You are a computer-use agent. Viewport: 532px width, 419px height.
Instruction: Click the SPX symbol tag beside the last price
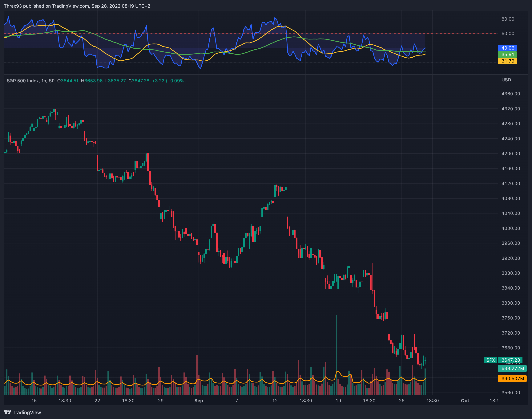coord(491,360)
